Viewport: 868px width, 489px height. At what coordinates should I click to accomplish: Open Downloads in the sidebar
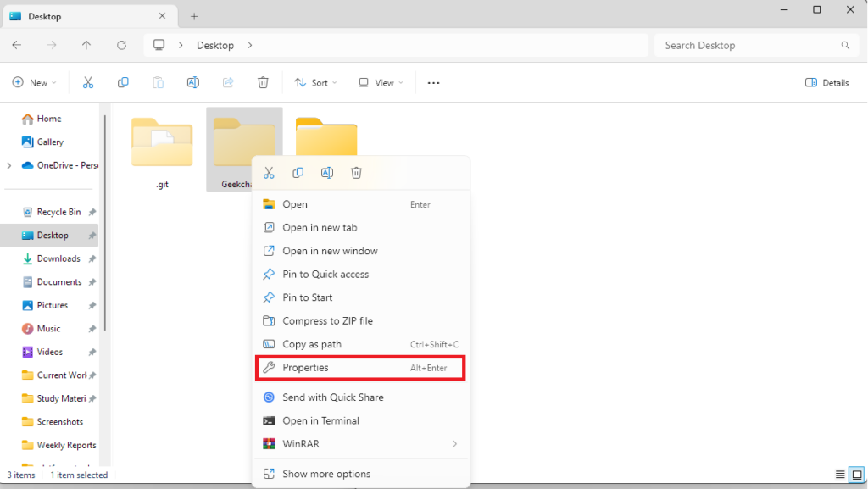click(58, 258)
